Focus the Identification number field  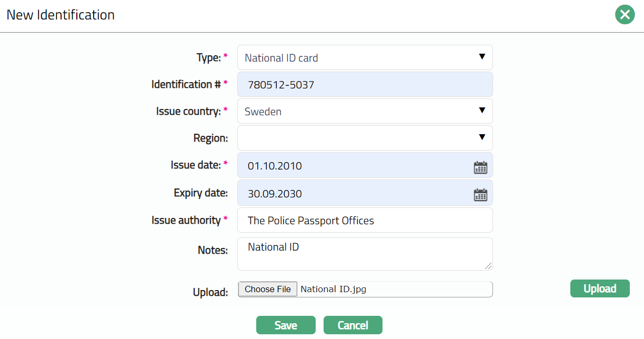point(365,84)
